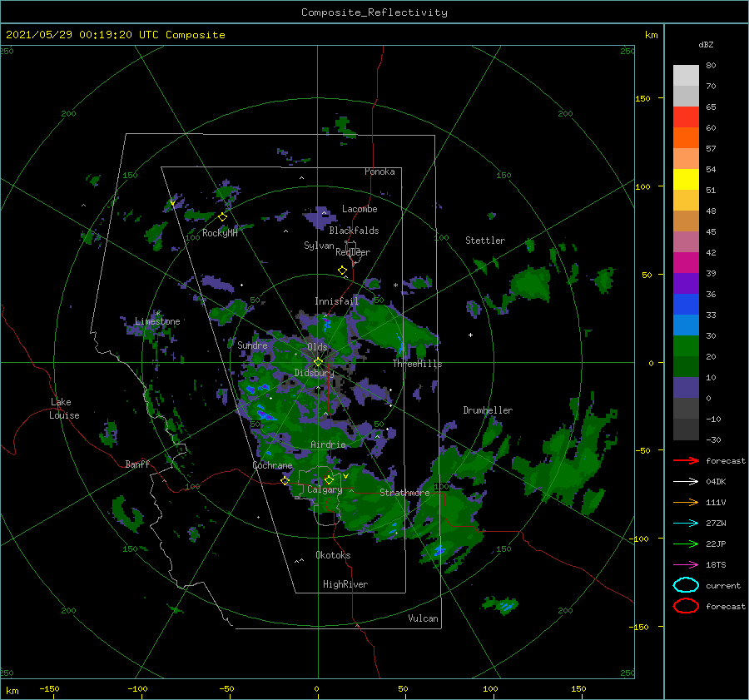The image size is (749, 700).
Task: Click the Didsbury label
Action: pyautogui.click(x=315, y=373)
